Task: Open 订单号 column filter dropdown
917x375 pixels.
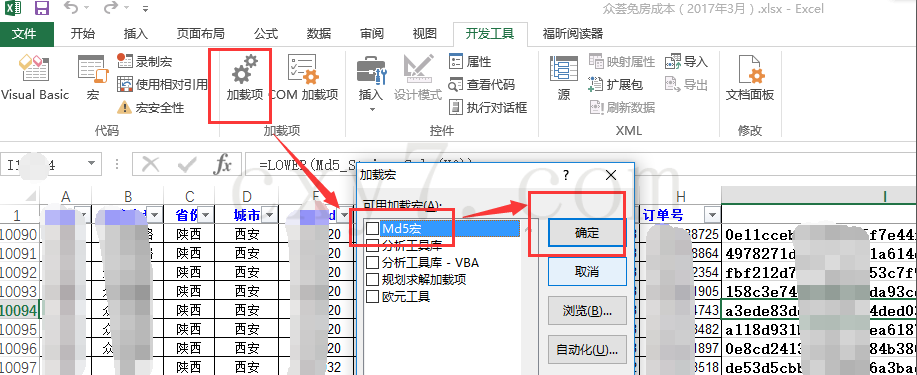Action: (x=712, y=215)
